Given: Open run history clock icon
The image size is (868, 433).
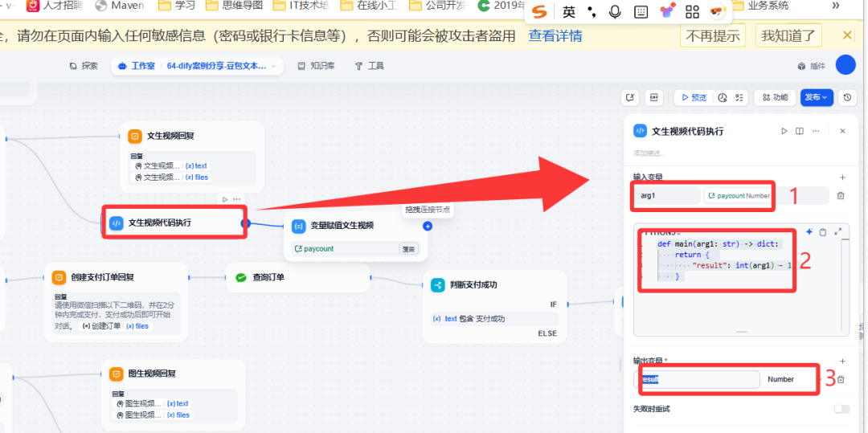Looking at the screenshot, I should click(x=723, y=97).
